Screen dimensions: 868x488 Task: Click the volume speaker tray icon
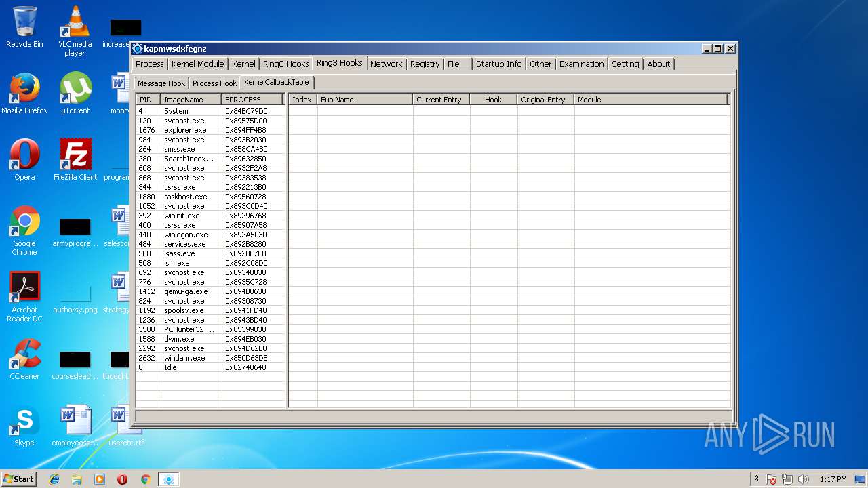point(804,479)
